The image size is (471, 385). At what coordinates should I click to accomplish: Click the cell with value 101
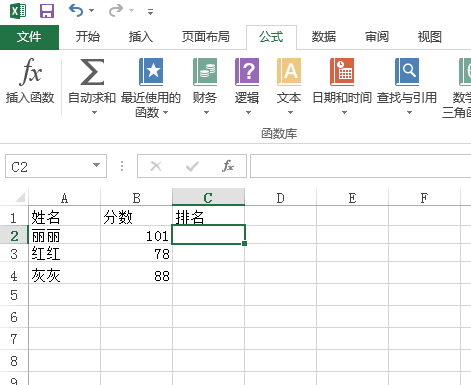136,236
